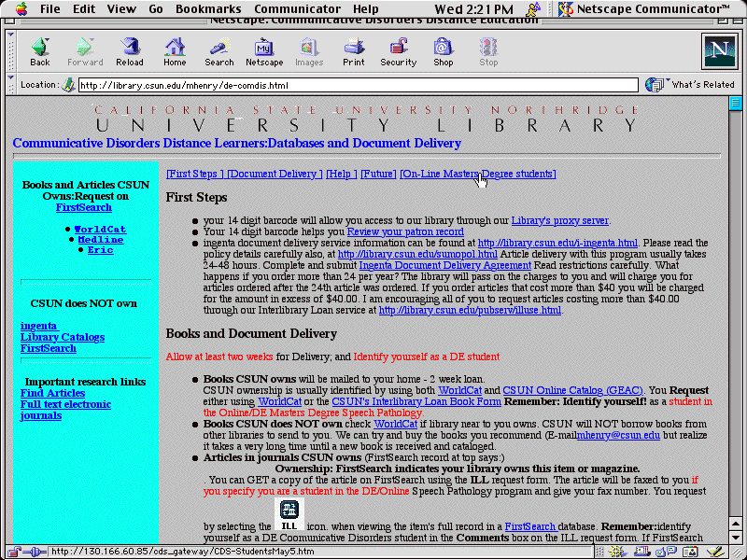The height and width of the screenshot is (560, 747).
Task: Open the Apple menu
Action: tap(21, 8)
